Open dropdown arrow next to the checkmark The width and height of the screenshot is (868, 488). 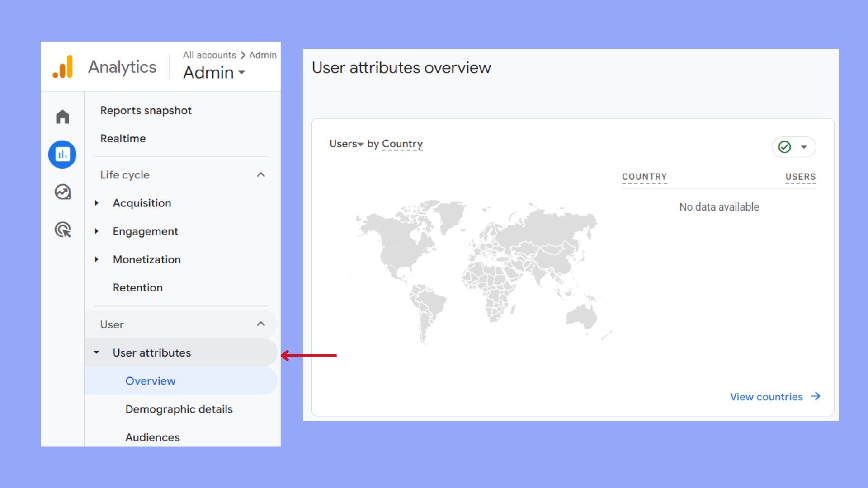click(x=804, y=147)
